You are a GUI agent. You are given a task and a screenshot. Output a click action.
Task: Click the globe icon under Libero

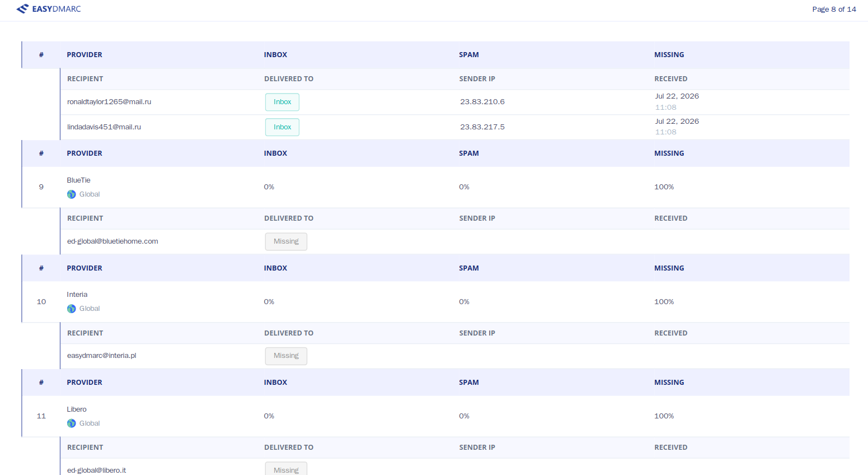click(x=72, y=423)
